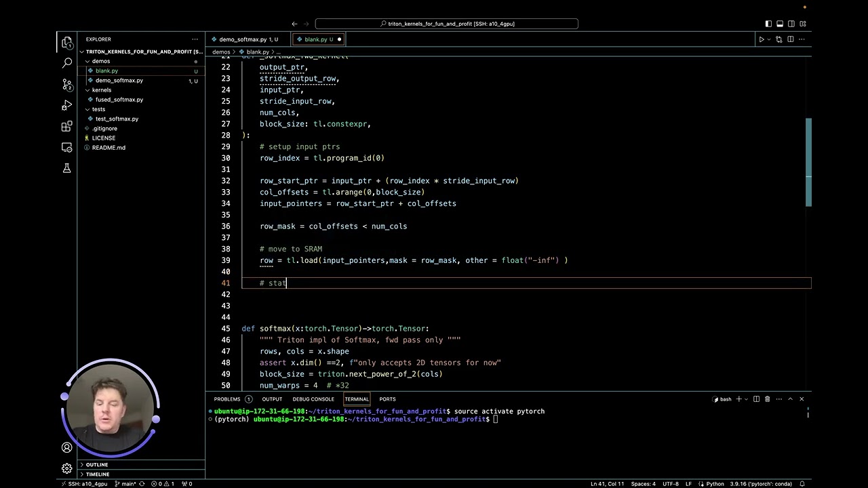Open the Testing beaker view
Screen dimensions: 868x488
coord(66,168)
